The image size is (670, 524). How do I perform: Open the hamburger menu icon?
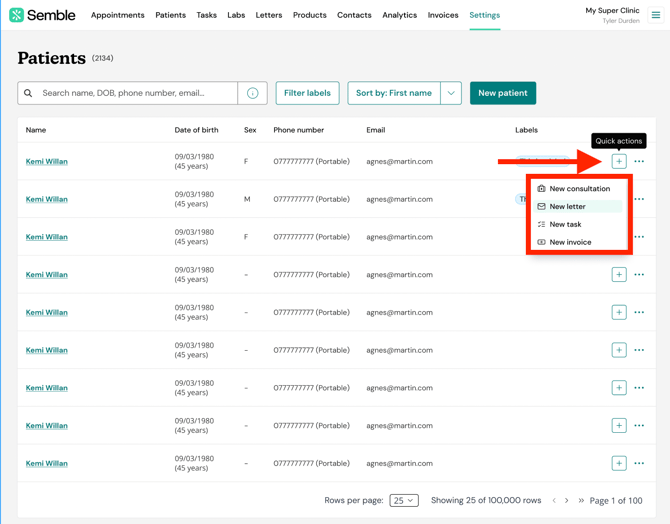656,15
